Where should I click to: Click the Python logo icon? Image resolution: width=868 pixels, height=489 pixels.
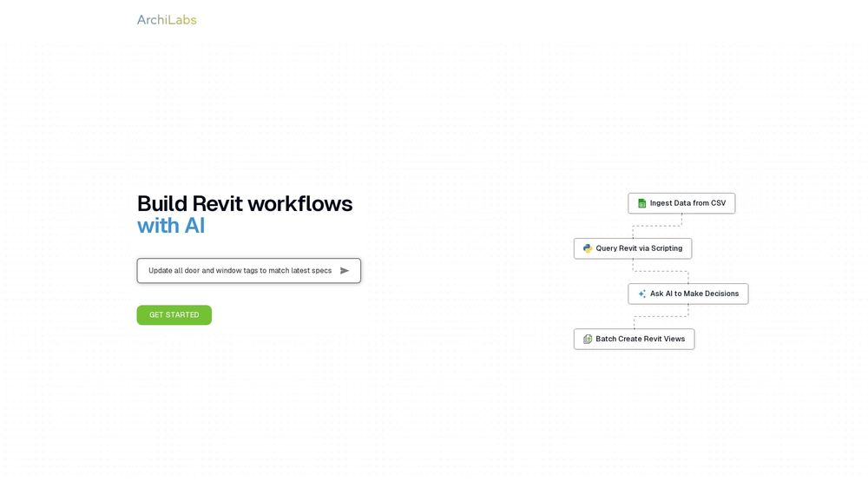[588, 248]
